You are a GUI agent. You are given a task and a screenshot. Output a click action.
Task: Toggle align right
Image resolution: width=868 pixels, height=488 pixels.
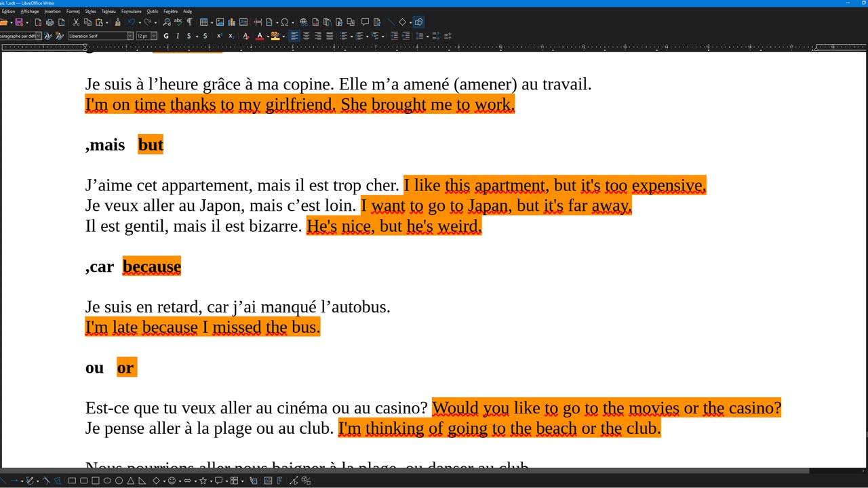[318, 36]
